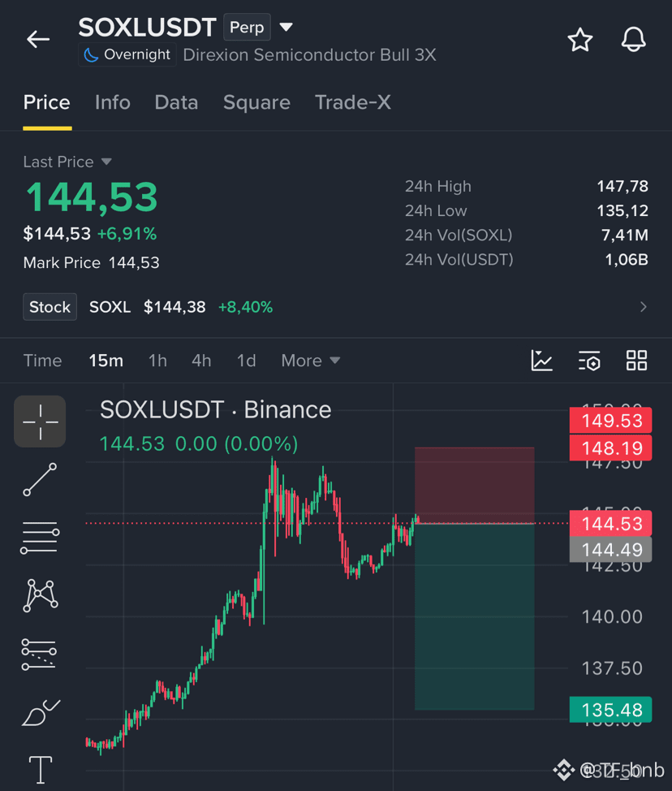Click the 140.00 axis label
This screenshot has height=791, width=672.
(x=612, y=616)
